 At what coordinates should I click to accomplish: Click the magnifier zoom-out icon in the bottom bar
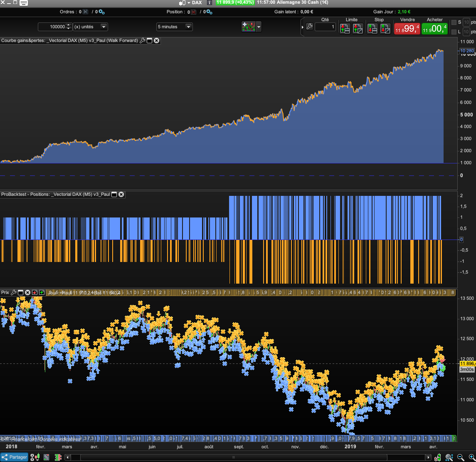click(x=460, y=457)
